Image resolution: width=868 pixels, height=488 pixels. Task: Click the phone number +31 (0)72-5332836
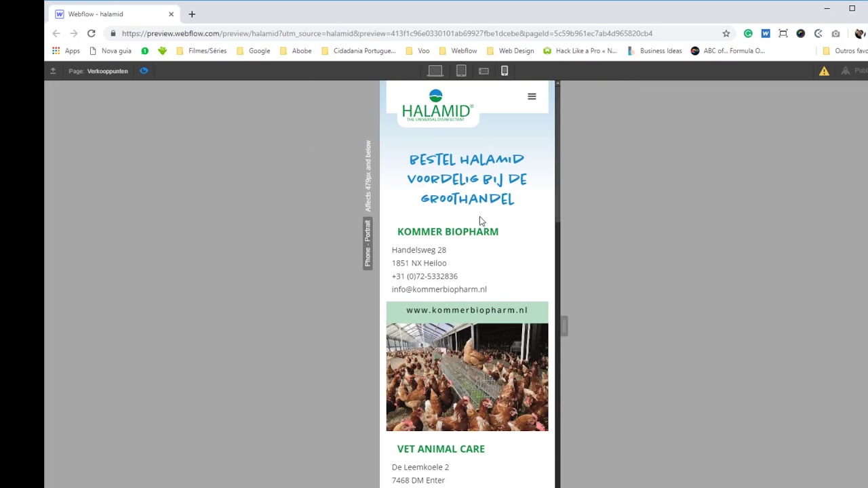[425, 277]
